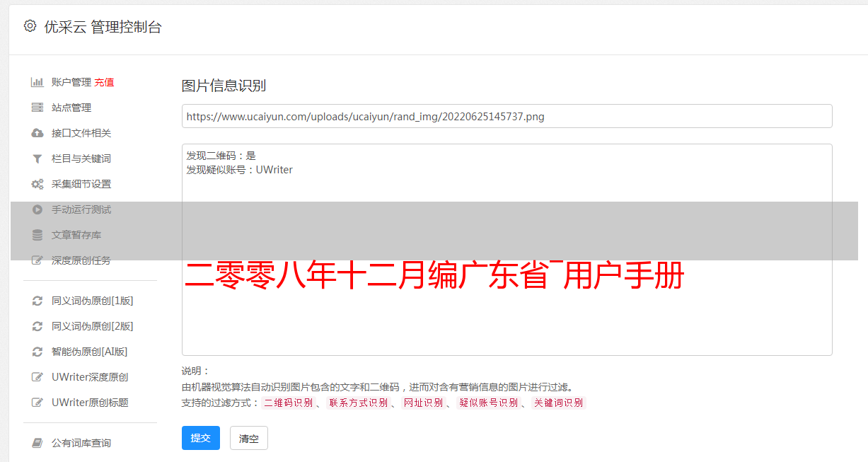Open UWriter原创标题 page

coord(90,403)
